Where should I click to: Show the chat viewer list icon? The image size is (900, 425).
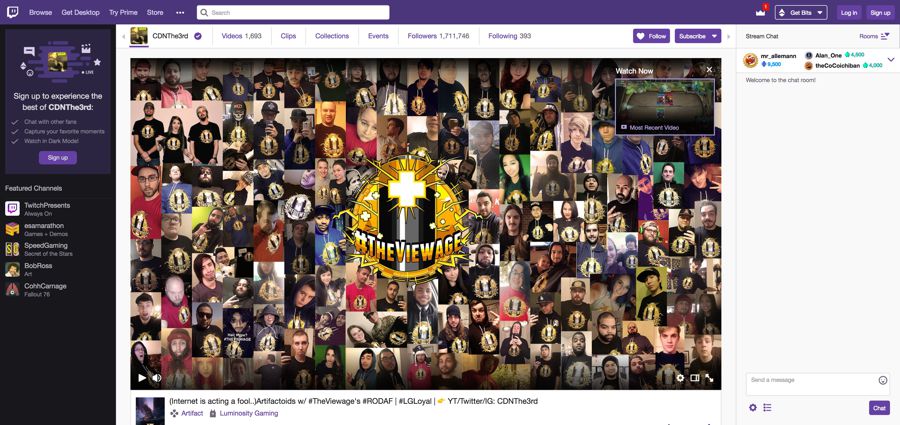767,408
